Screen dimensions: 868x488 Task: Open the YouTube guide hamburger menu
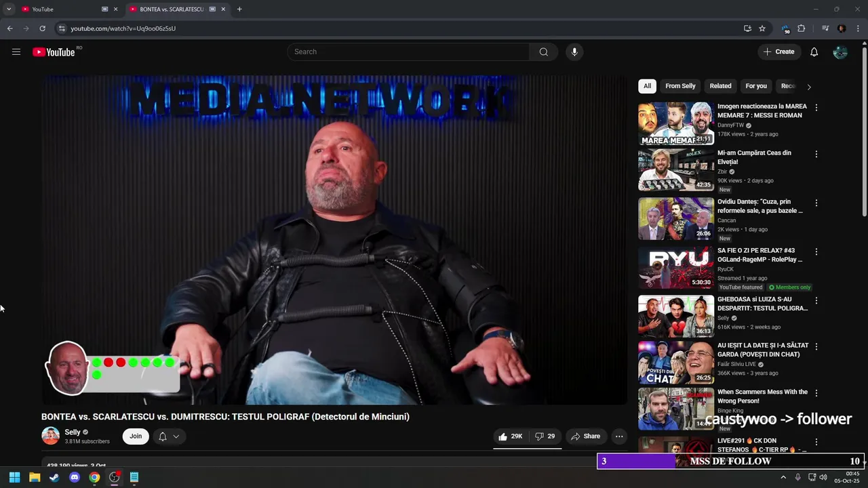click(16, 52)
